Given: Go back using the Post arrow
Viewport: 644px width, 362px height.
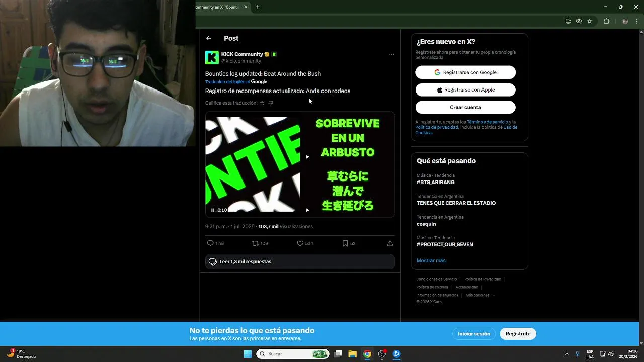Looking at the screenshot, I should tap(209, 38).
